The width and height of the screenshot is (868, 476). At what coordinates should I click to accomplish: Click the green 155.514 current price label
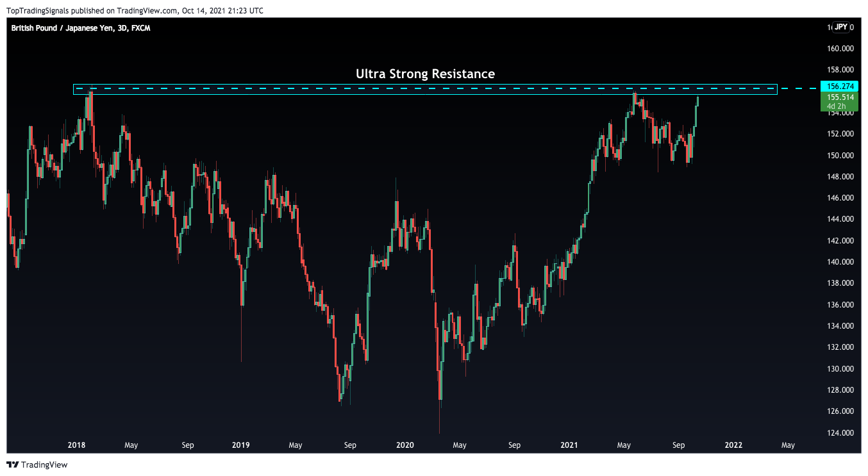(x=839, y=97)
